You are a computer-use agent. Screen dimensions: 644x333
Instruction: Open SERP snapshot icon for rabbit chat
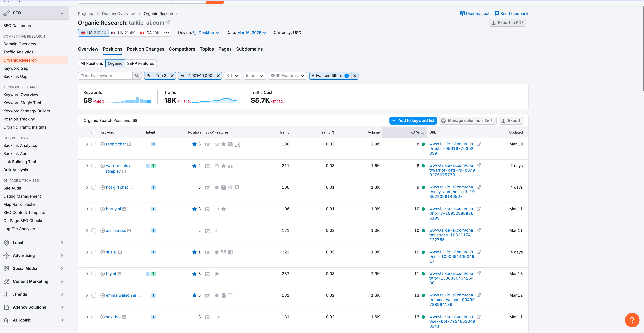pos(207,144)
